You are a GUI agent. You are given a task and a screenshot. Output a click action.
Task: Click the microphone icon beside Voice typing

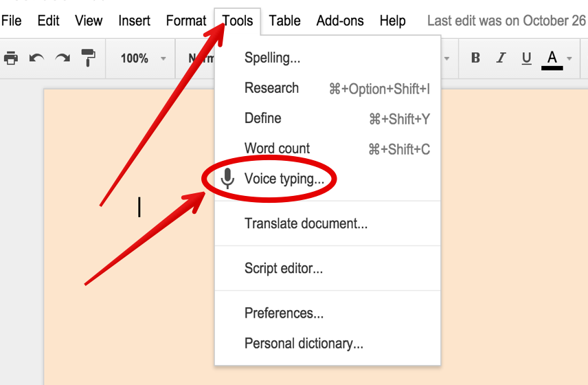click(228, 179)
